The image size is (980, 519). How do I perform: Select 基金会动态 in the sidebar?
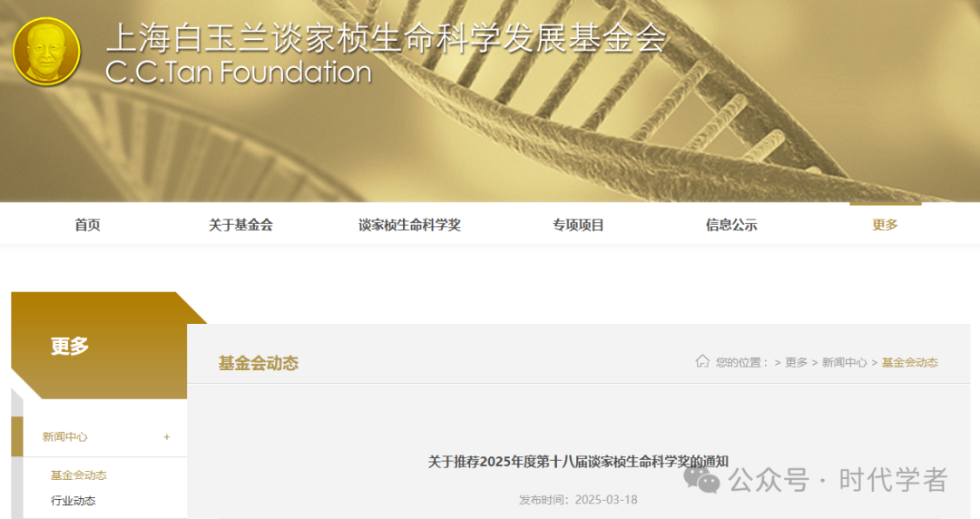pos(79,475)
